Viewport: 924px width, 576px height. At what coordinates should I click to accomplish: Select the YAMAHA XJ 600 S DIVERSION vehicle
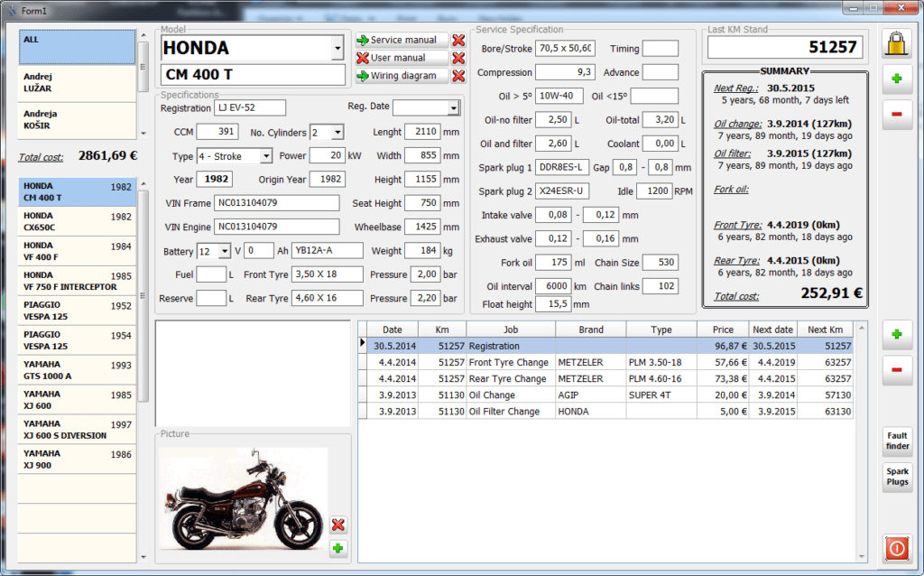78,429
